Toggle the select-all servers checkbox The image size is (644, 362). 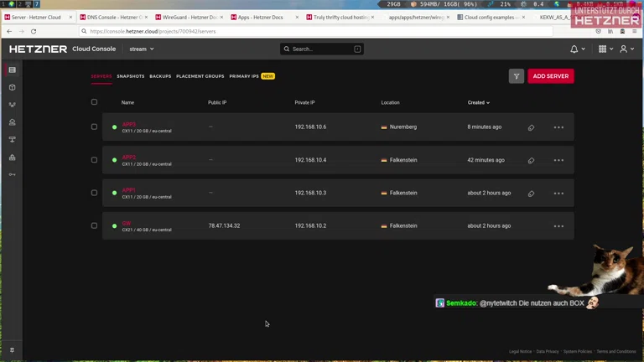(94, 101)
